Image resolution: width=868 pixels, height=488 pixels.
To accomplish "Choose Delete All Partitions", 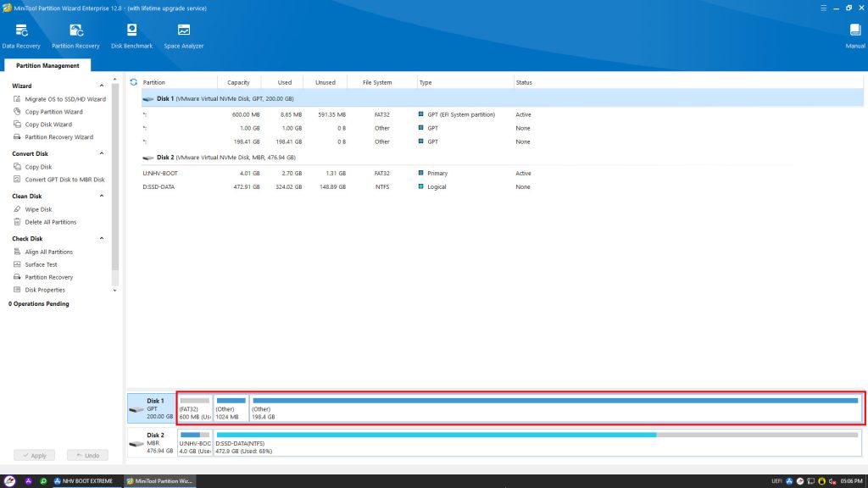I will click(45, 223).
